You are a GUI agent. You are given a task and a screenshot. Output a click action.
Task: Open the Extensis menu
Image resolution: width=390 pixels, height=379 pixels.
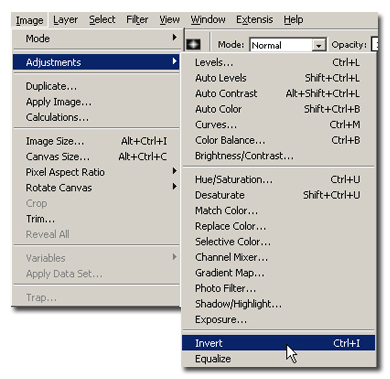click(x=254, y=20)
